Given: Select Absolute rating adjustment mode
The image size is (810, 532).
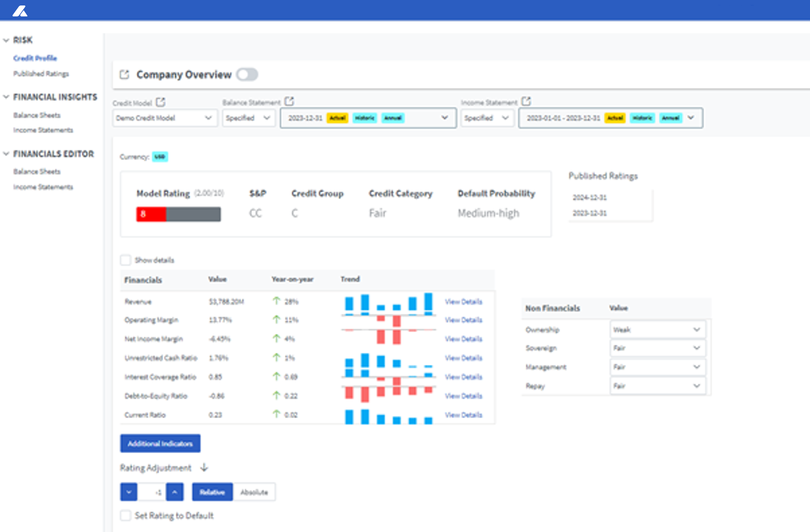Looking at the screenshot, I should pyautogui.click(x=254, y=492).
